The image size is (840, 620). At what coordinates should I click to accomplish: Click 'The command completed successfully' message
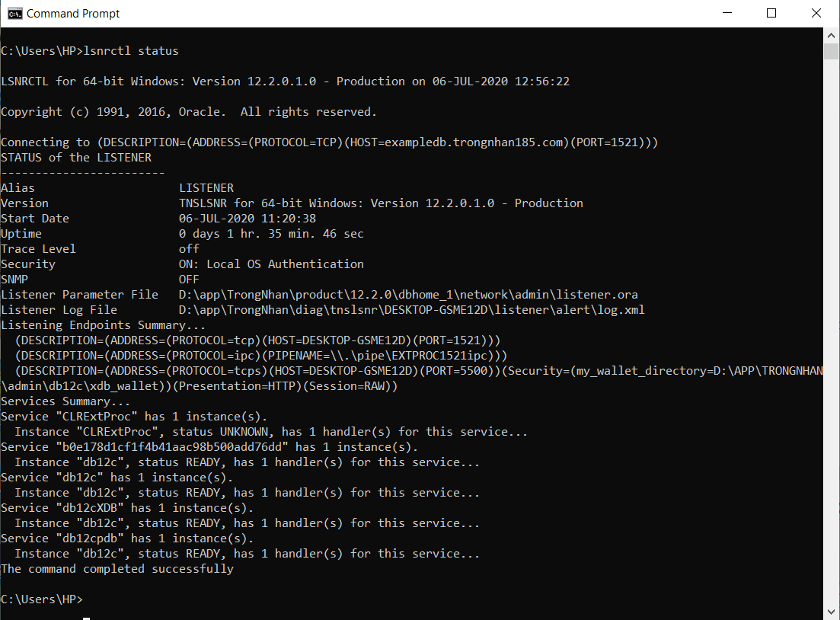pyautogui.click(x=117, y=569)
